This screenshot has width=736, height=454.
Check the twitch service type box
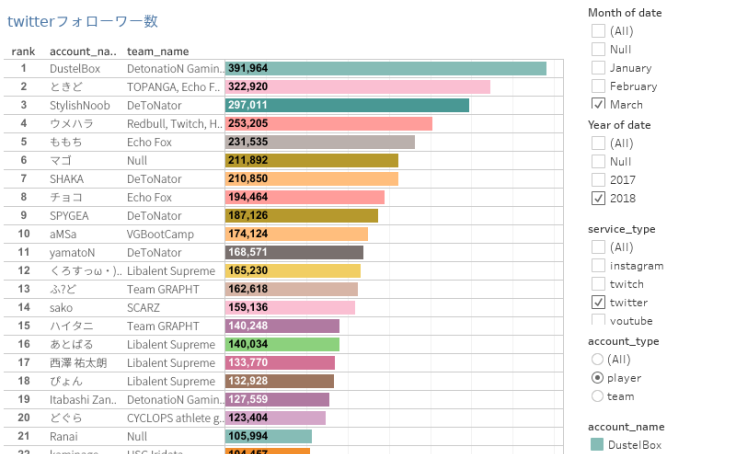[598, 284]
